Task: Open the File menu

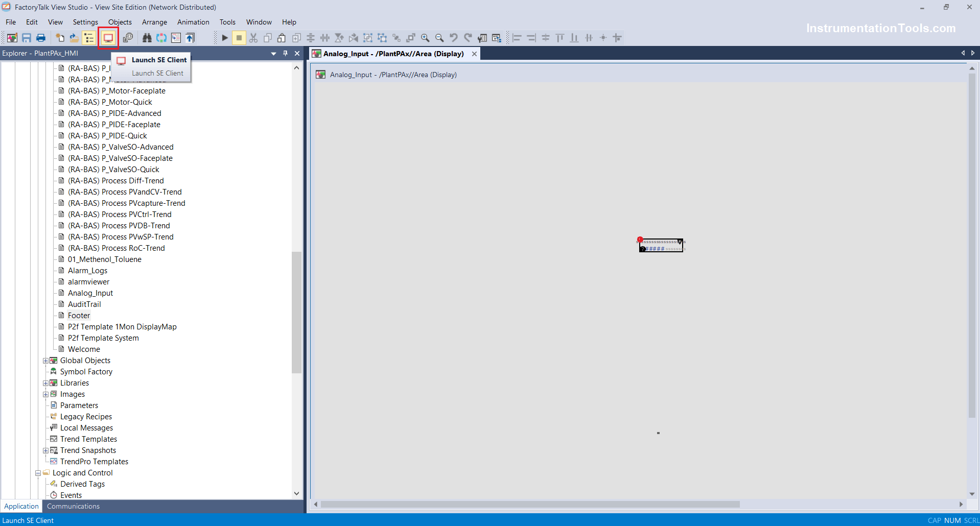Action: coord(11,22)
